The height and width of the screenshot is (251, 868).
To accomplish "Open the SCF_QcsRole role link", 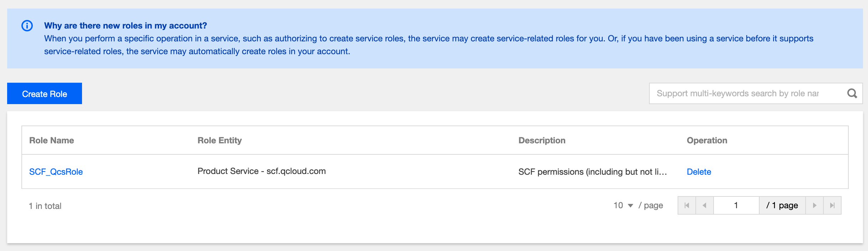I will click(x=56, y=172).
